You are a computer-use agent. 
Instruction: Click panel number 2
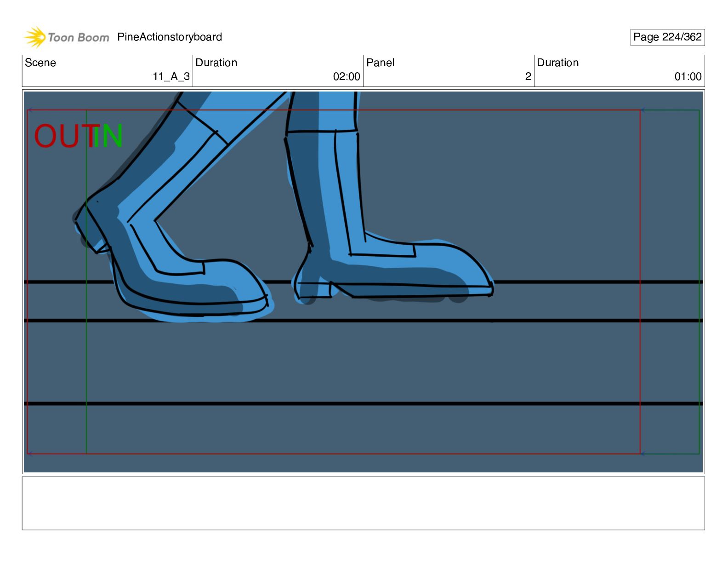pos(528,76)
